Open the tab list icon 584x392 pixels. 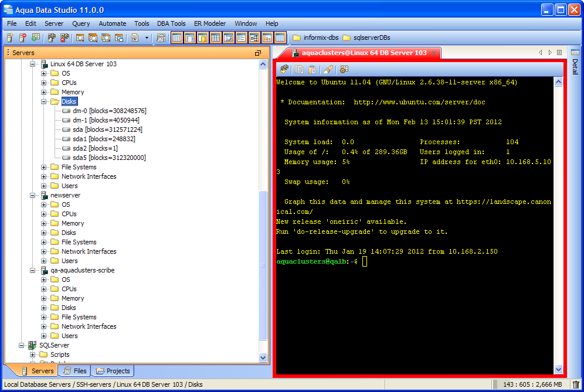(559, 53)
